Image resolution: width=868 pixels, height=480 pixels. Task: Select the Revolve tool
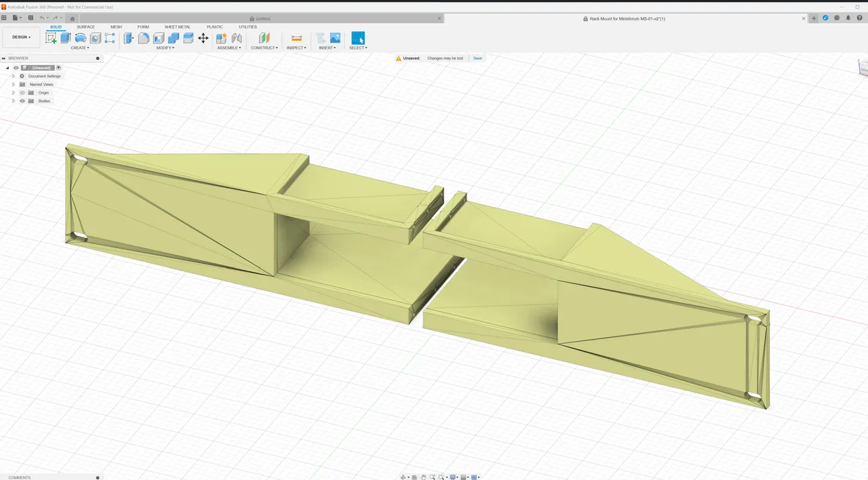[x=81, y=38]
